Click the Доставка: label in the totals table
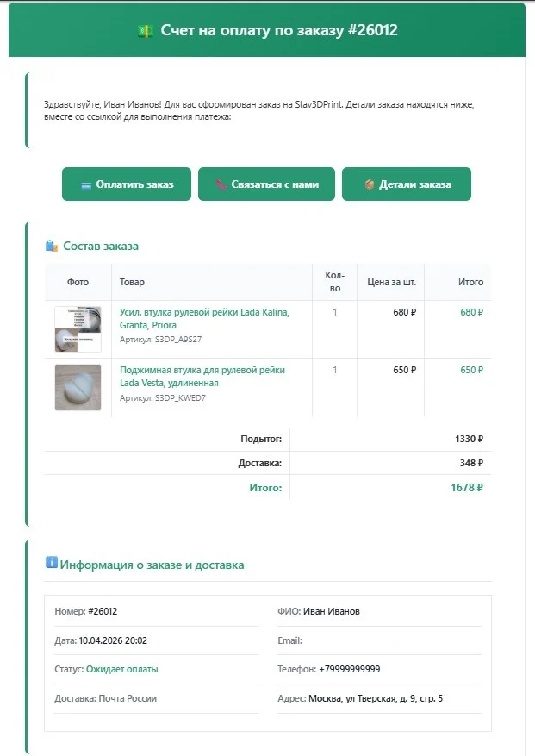 (x=260, y=463)
